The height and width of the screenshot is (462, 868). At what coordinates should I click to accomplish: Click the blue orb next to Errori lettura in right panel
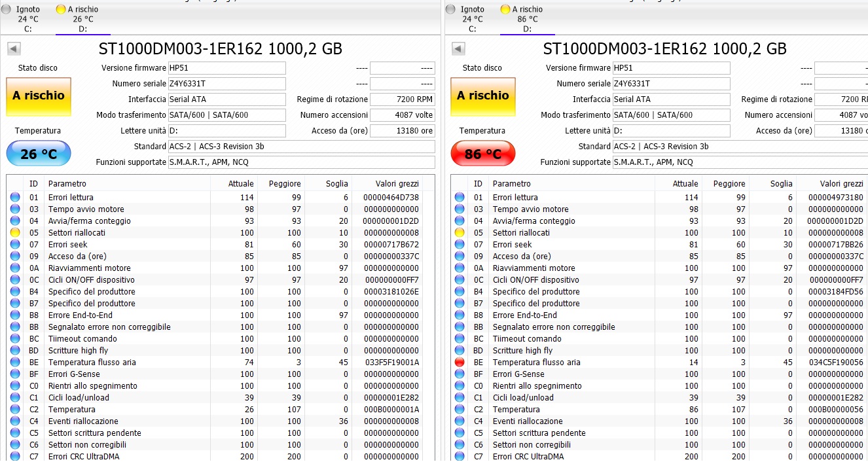click(460, 198)
